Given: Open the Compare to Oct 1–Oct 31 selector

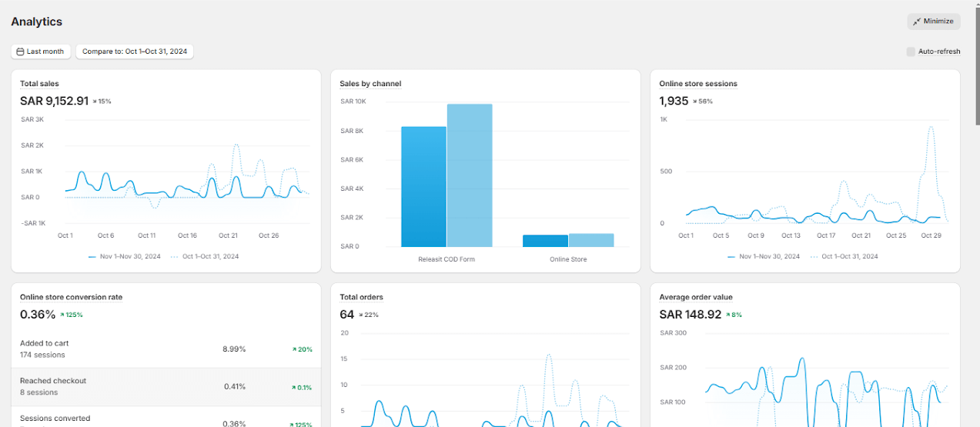Looking at the screenshot, I should point(135,52).
